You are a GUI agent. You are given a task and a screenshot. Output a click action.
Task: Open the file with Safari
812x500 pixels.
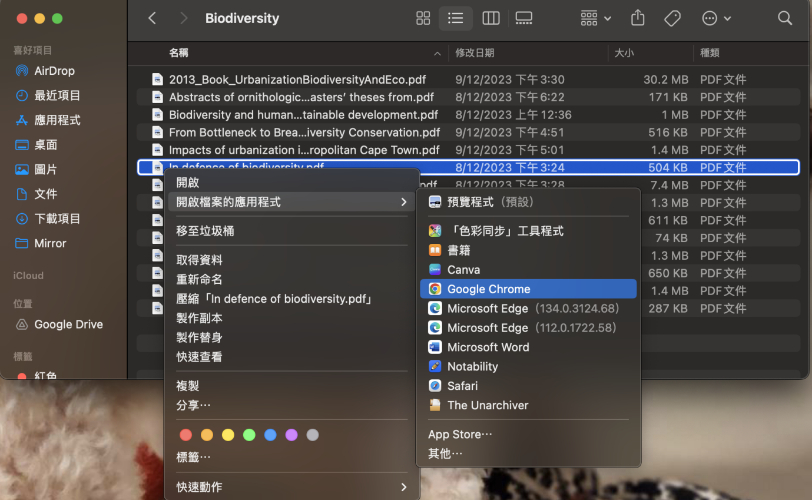528,386
